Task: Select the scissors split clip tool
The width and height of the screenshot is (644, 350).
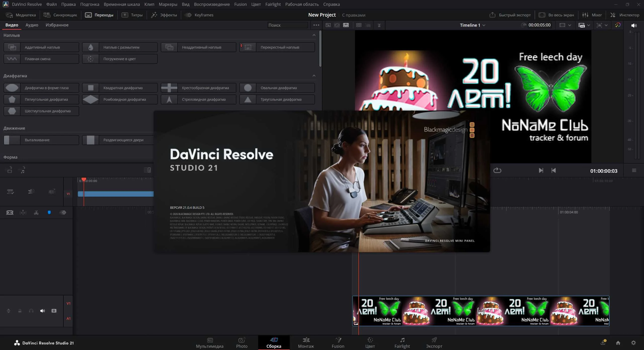Action: (36, 213)
